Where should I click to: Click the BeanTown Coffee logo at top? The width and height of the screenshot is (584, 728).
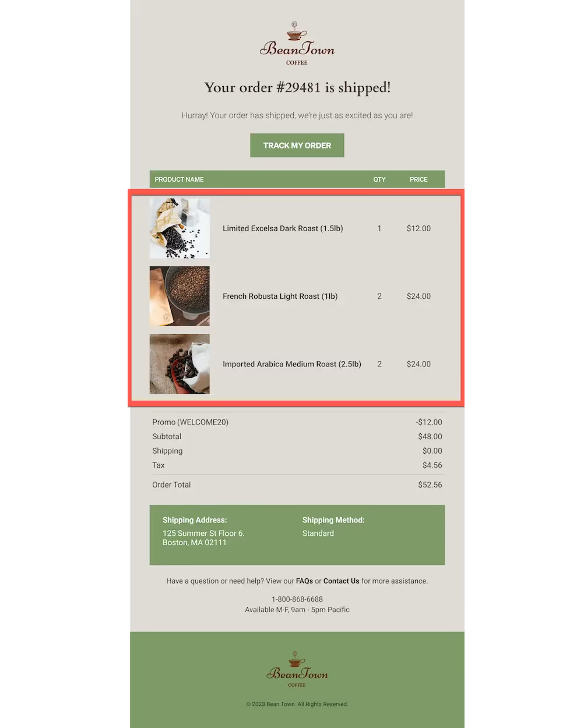(x=297, y=44)
